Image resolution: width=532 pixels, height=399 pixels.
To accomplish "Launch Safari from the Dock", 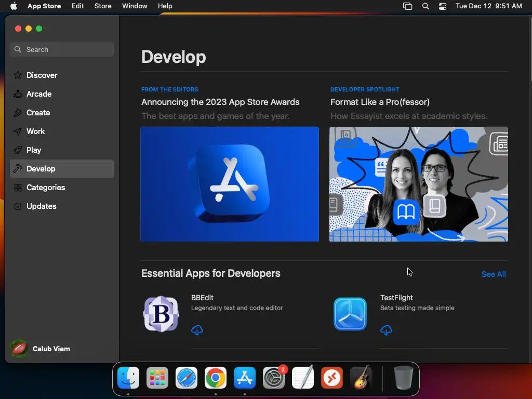I will pyautogui.click(x=187, y=378).
